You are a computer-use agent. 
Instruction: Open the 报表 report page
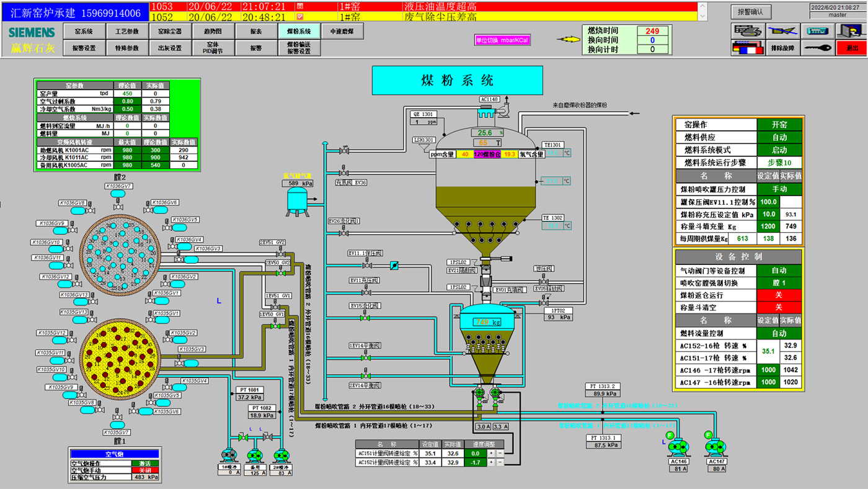pos(256,31)
